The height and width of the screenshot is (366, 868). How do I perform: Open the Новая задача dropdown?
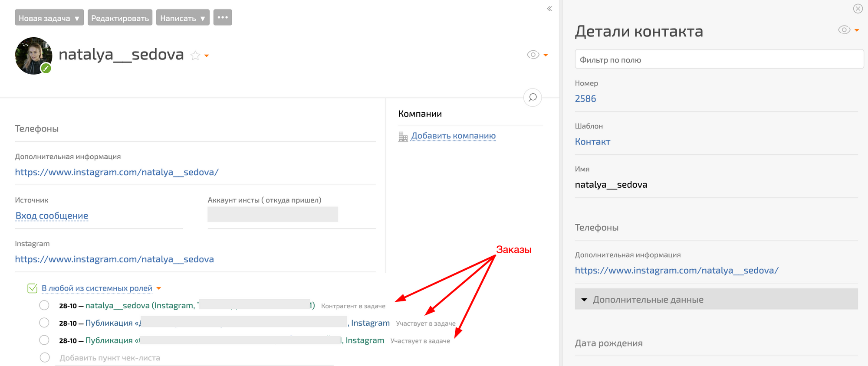tap(49, 18)
